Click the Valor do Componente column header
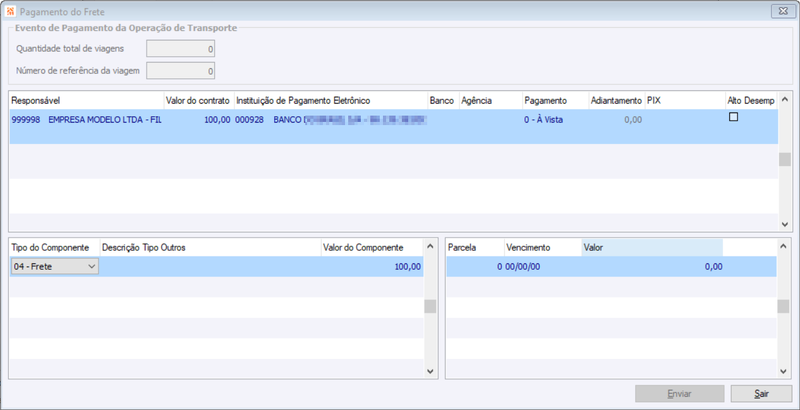The width and height of the screenshot is (800, 410). 372,248
